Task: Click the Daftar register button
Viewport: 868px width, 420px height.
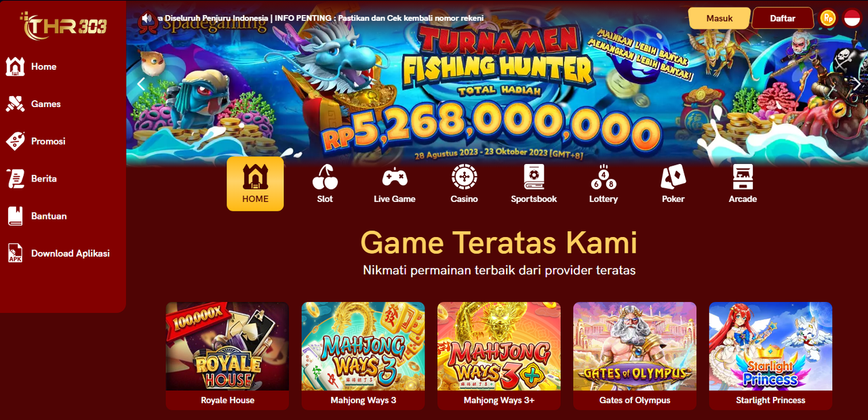Action: [783, 18]
